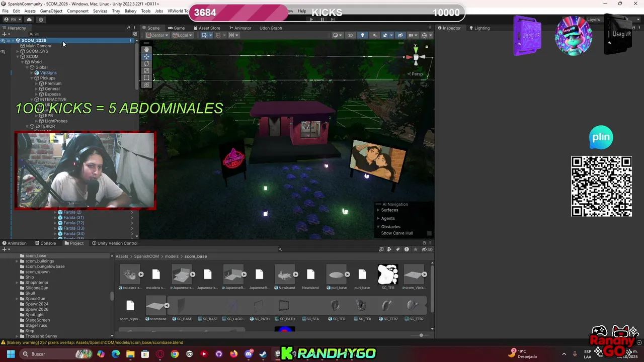Screen dimensions: 644x362
Task: Toggle hidden packages visibility in Project
Action: coord(427,249)
